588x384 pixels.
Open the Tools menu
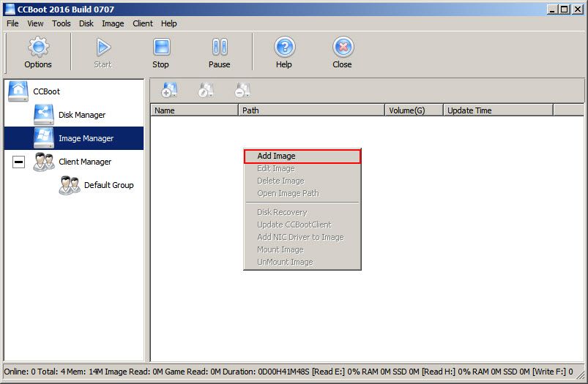pos(61,23)
